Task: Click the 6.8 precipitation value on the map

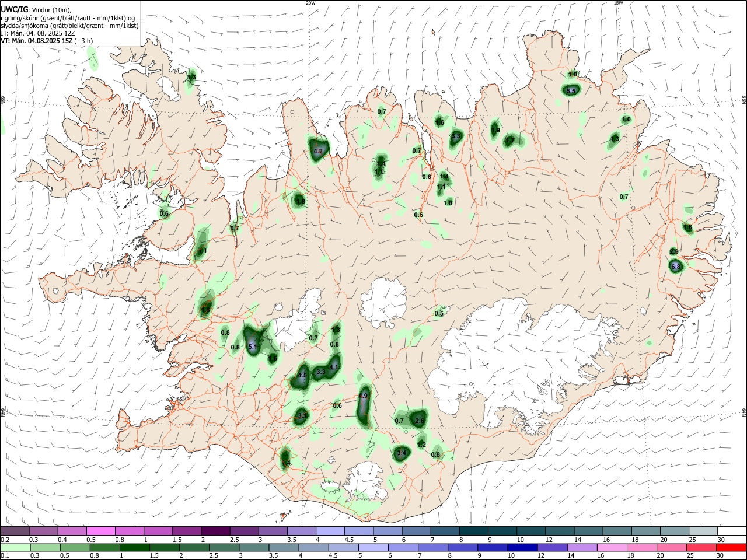Action: tap(676, 267)
